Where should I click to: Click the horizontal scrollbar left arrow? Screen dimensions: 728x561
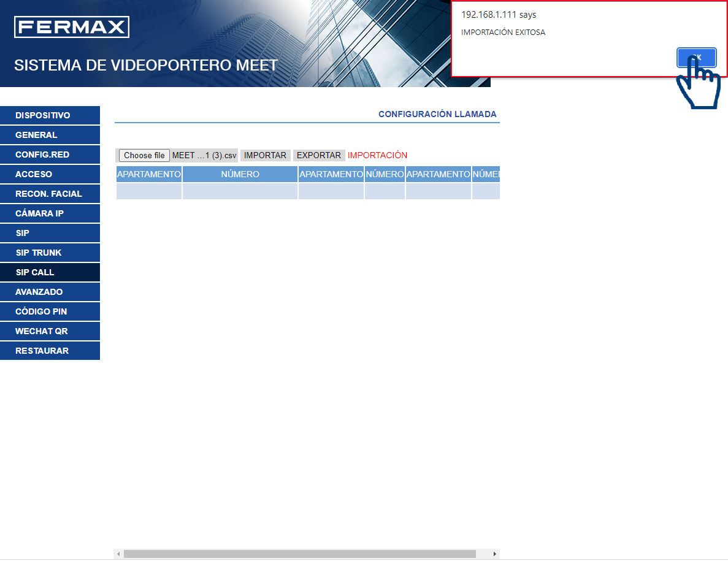tap(119, 554)
